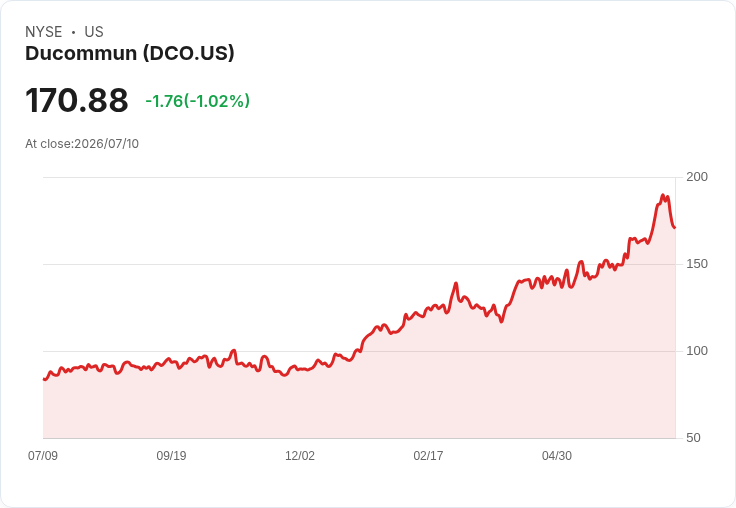
Task: Click the NYSE exchange label
Action: pyautogui.click(x=44, y=32)
